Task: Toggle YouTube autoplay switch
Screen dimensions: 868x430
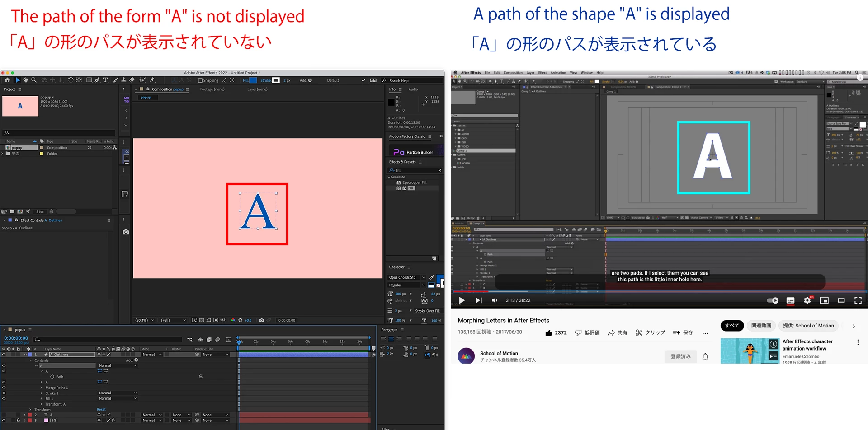Action: [773, 300]
